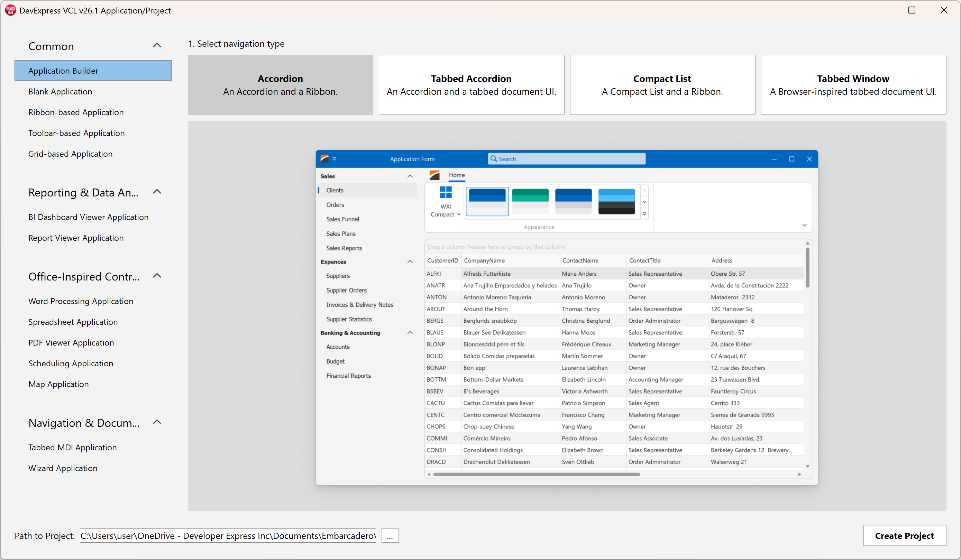Select Report Viewer Application
The image size is (961, 560).
click(x=93, y=238)
